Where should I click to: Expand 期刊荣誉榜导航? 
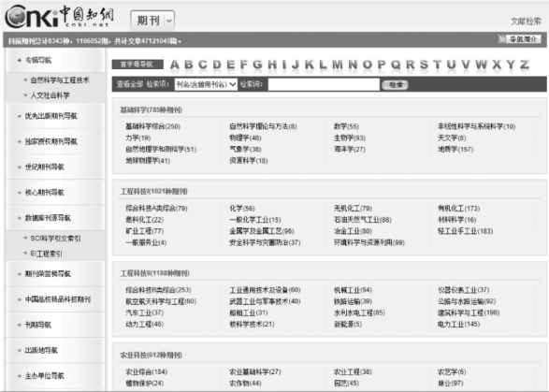[x=48, y=273]
